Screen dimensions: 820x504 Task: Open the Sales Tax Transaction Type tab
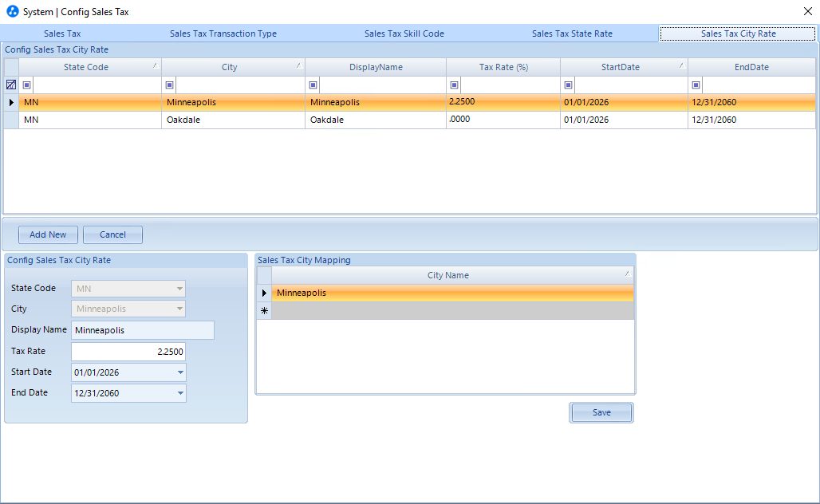[223, 33]
